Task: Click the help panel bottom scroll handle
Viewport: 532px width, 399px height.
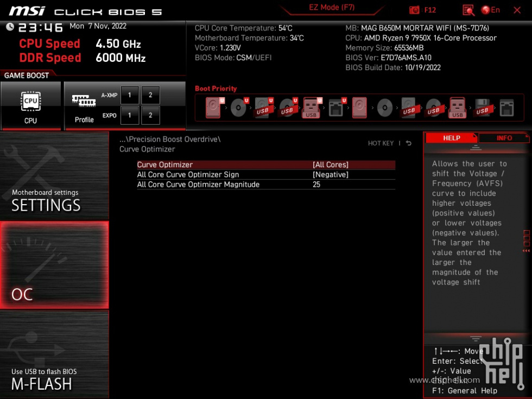Action: (476, 339)
